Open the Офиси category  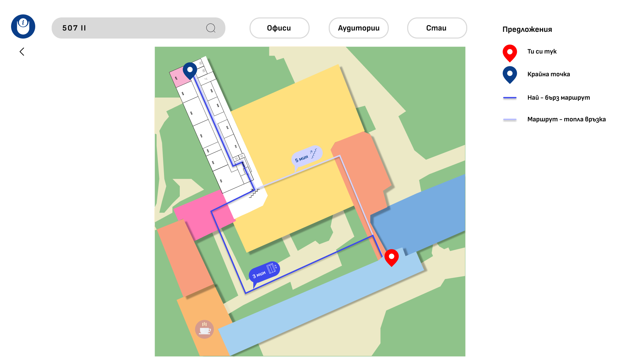(279, 28)
